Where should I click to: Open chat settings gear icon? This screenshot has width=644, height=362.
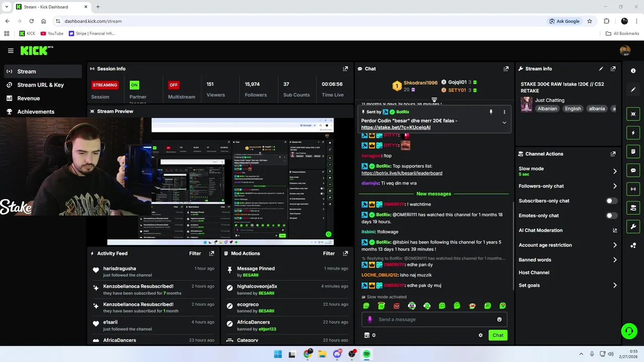click(x=480, y=335)
